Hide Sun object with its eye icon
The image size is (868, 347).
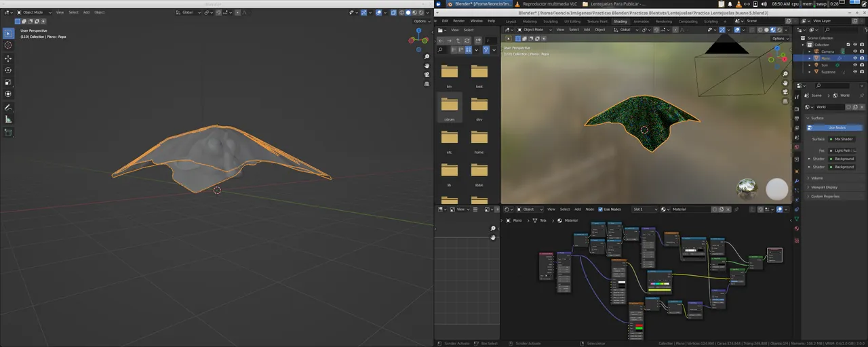click(855, 65)
